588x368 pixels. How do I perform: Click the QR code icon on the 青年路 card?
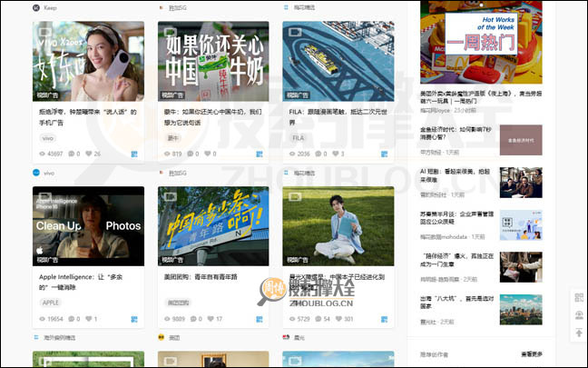[x=260, y=319]
